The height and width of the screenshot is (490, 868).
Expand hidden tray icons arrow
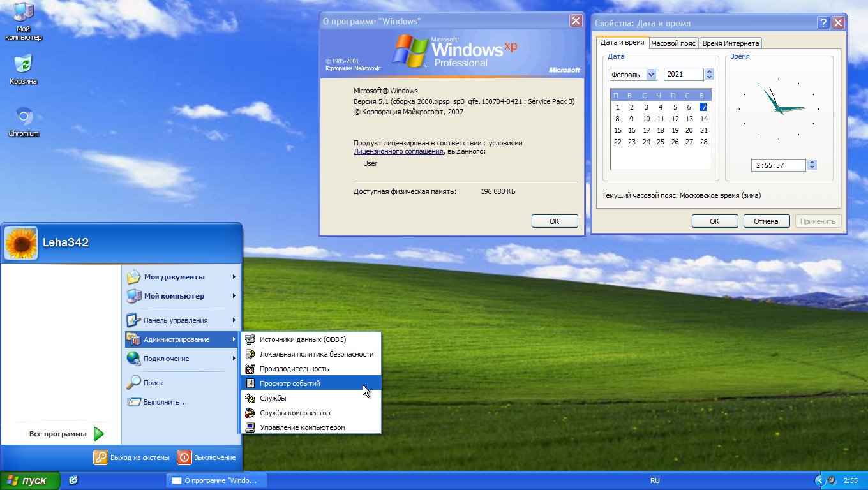click(x=819, y=480)
